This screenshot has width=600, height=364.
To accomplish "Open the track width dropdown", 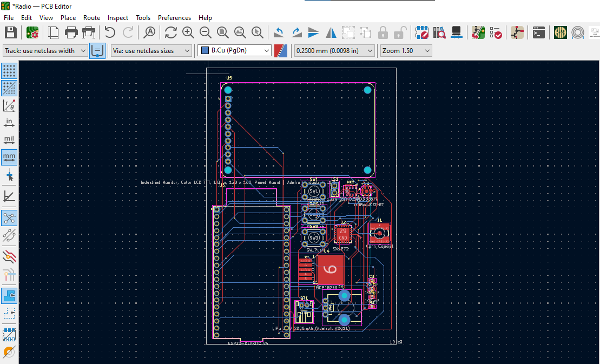I will pyautogui.click(x=45, y=50).
